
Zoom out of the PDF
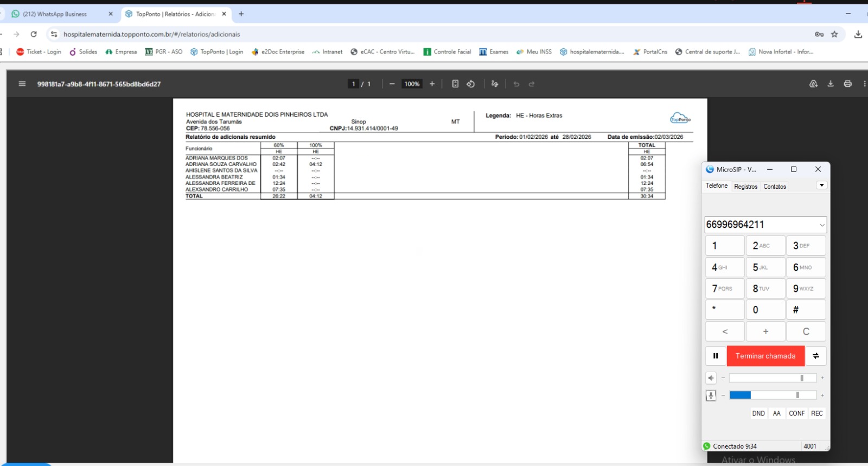coord(392,84)
